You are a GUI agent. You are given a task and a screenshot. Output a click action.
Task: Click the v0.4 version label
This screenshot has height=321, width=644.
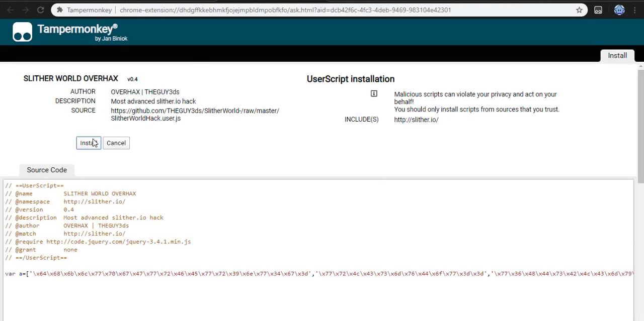[132, 79]
